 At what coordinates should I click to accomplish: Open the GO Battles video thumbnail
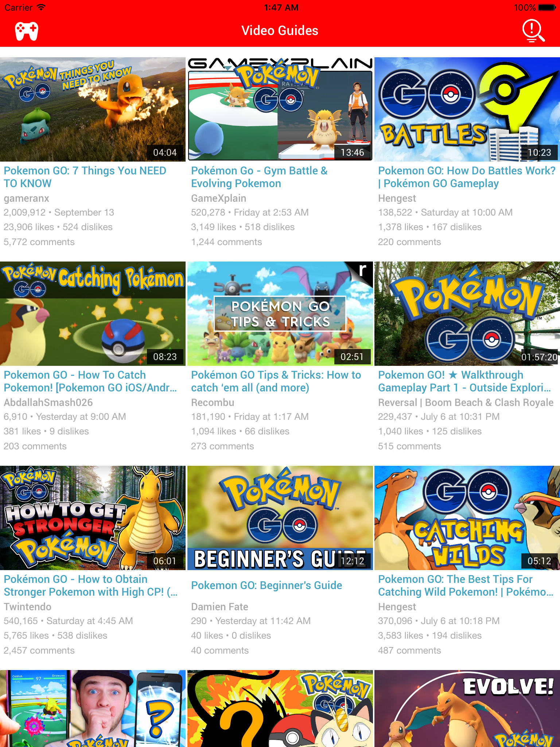click(x=467, y=109)
